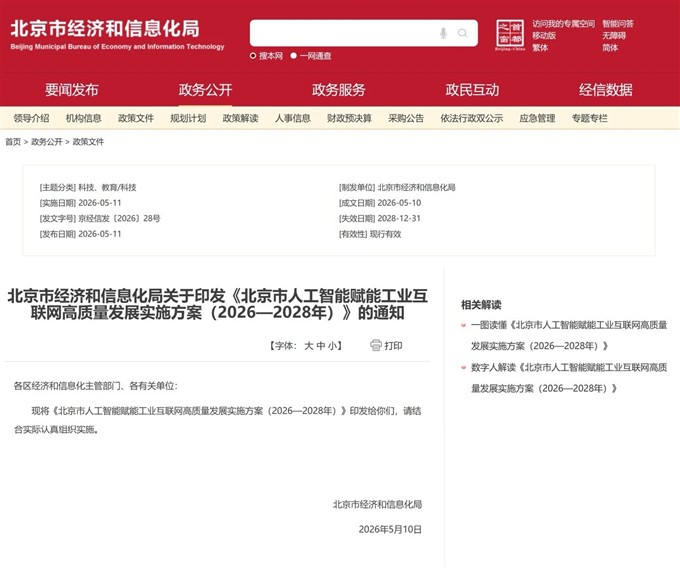Click the 首都之窗 logo icon
This screenshot has width=680, height=568.
[x=510, y=35]
